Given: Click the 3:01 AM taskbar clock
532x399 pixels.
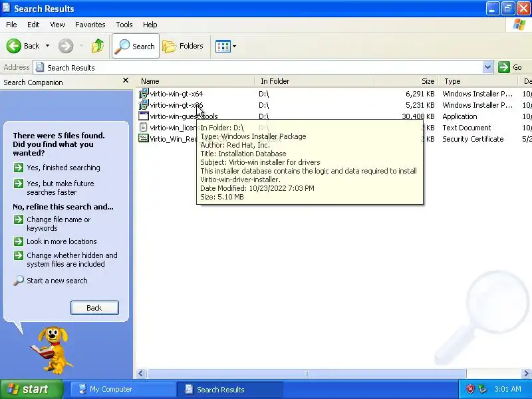Looking at the screenshot, I should [x=507, y=389].
